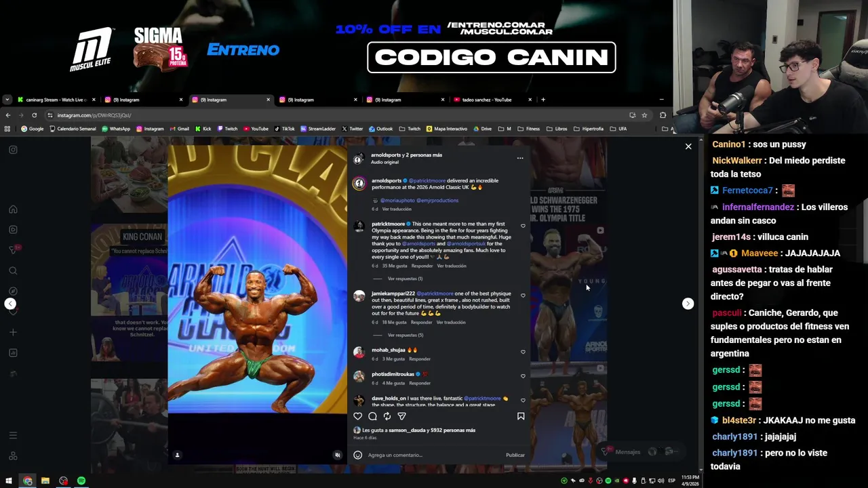
Task: Like jamiekamppari222's comment
Action: pos(523,296)
